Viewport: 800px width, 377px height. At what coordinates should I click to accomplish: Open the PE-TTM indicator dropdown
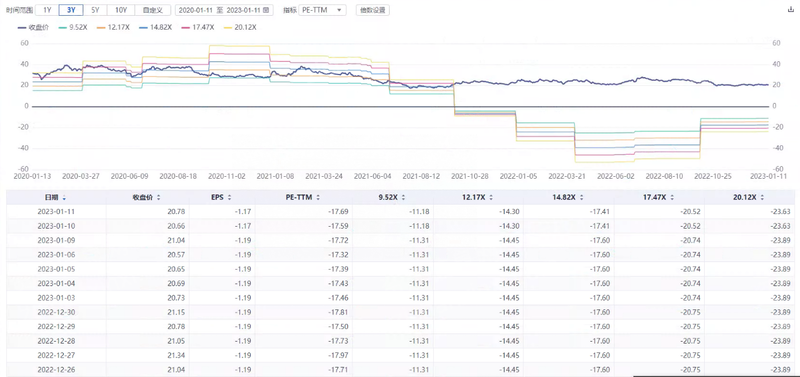(322, 10)
